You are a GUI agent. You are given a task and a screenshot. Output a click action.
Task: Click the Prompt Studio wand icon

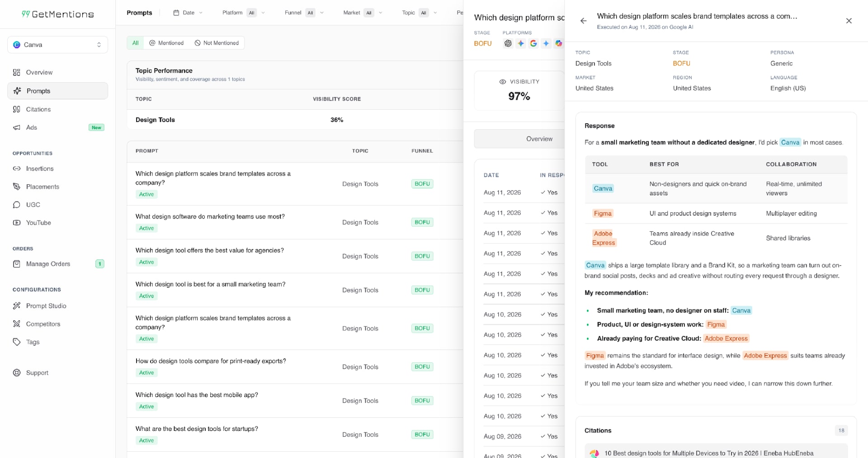pyautogui.click(x=17, y=306)
